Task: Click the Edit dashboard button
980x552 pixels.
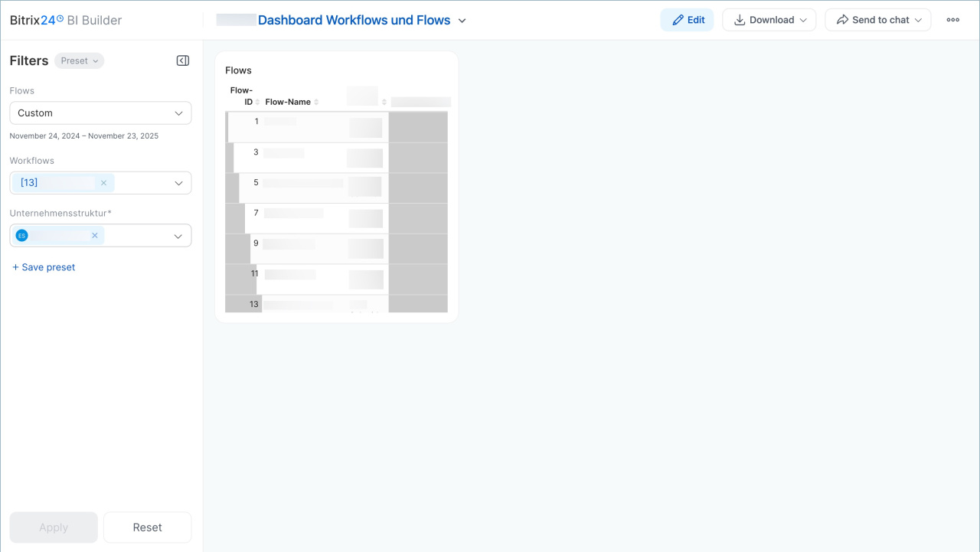Action: (x=687, y=20)
